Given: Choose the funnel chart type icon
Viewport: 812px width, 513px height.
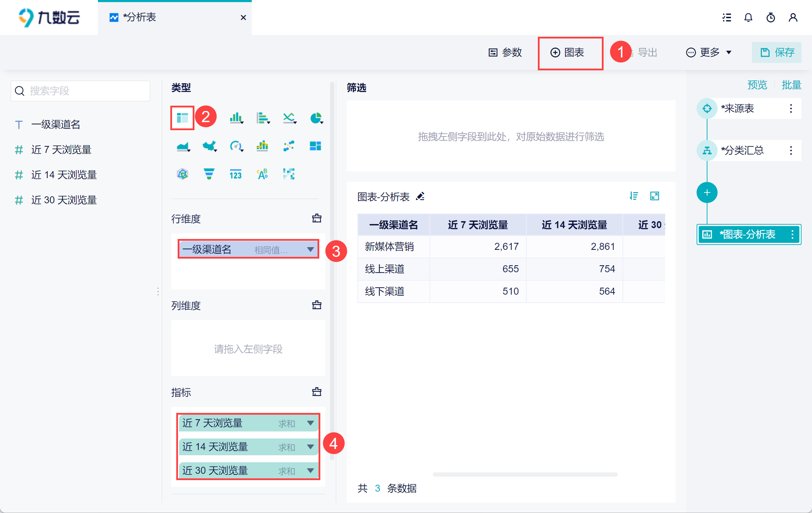Looking at the screenshot, I should pyautogui.click(x=209, y=174).
